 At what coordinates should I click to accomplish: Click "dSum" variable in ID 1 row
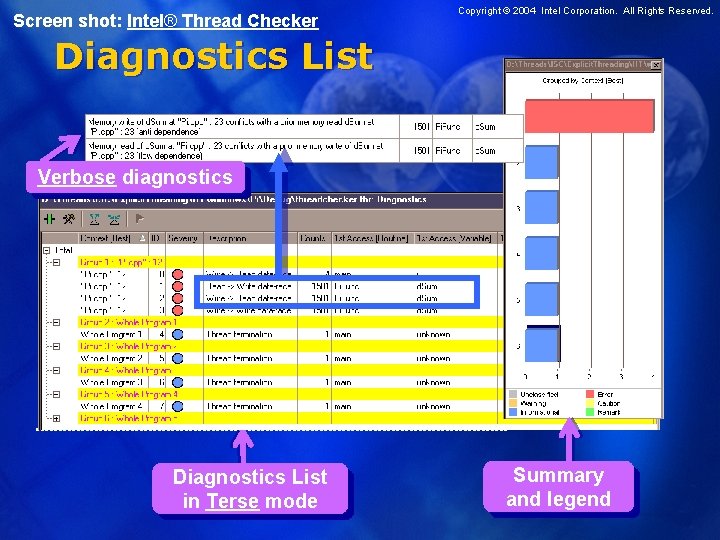[427, 287]
